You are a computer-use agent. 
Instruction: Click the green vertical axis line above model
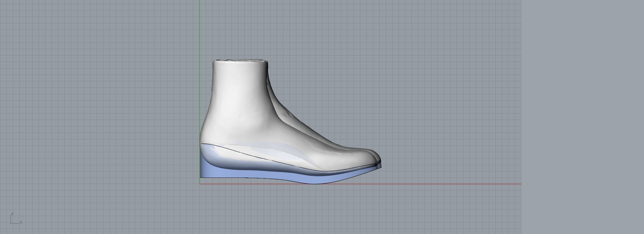tap(200, 29)
